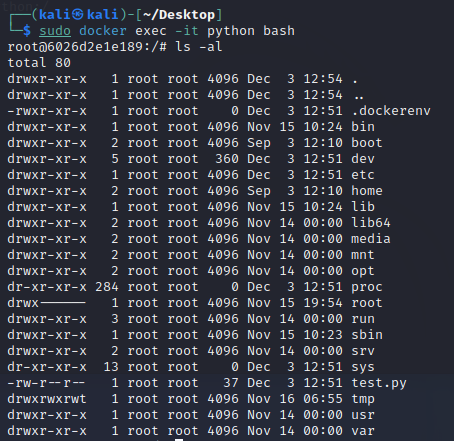This screenshot has width=454, height=441.
Task: Click the 'lib' directory name
Action: 363,207
